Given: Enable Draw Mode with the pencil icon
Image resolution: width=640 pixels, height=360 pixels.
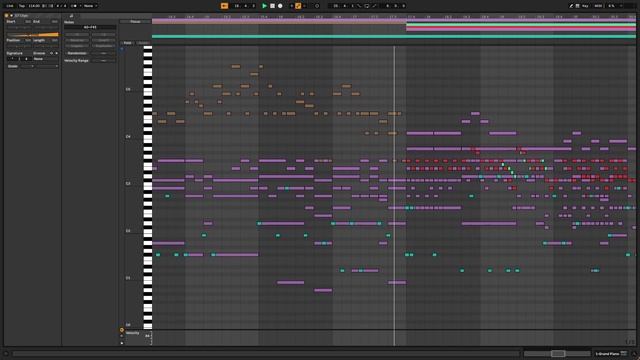Looking at the screenshot, I should coord(571,6).
